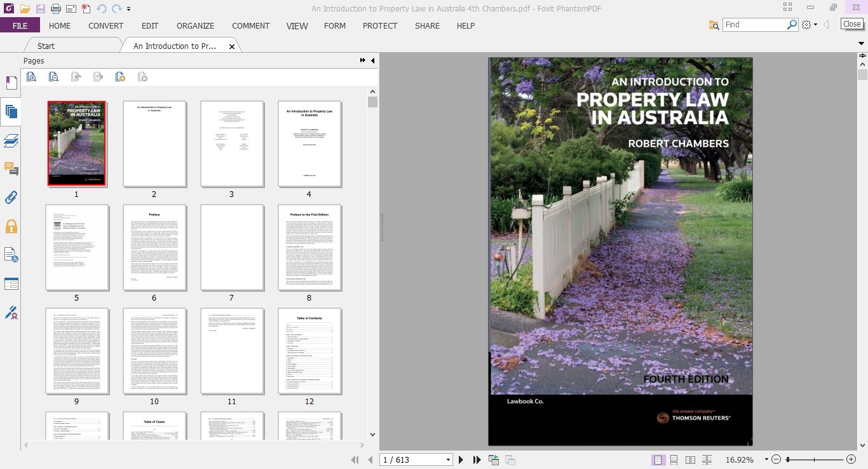
Task: Open the zoom level 16.92% dropdown
Action: coord(766,459)
